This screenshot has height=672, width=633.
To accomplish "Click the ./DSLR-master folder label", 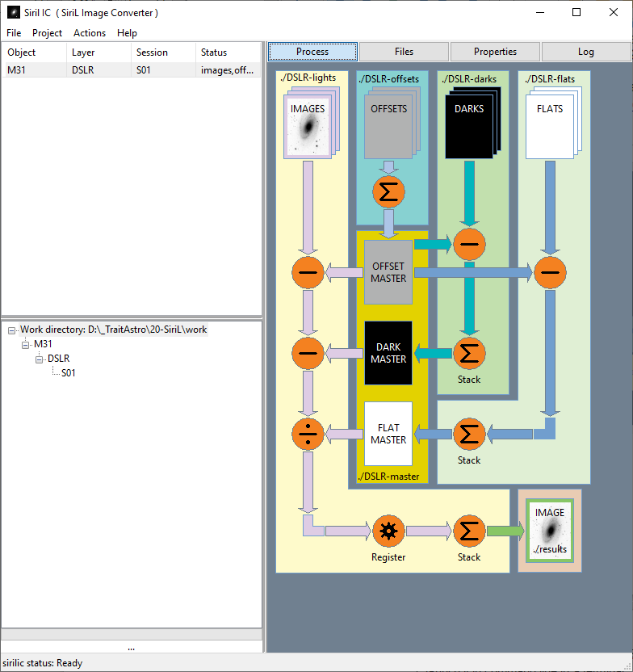I will 389,477.
